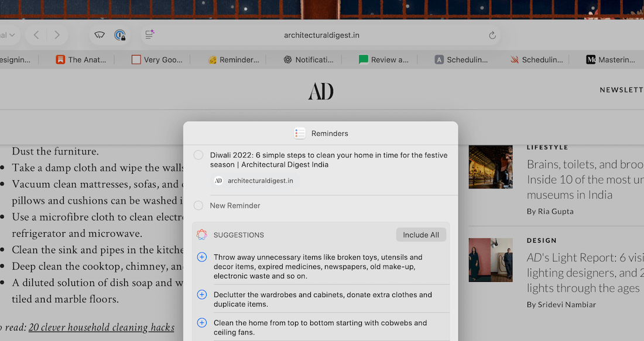The image size is (644, 341).
Task: Switch to the 'Reminder...' tab
Action: (234, 60)
